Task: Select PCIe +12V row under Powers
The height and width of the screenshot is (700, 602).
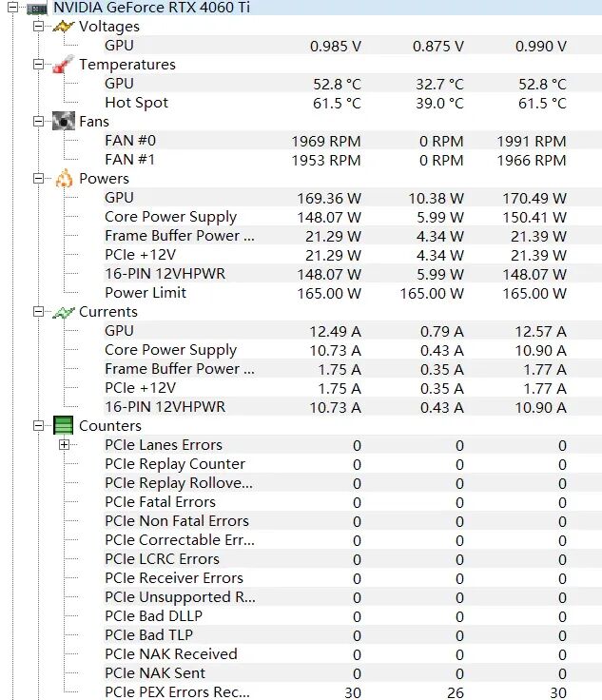Action: pyautogui.click(x=353, y=255)
